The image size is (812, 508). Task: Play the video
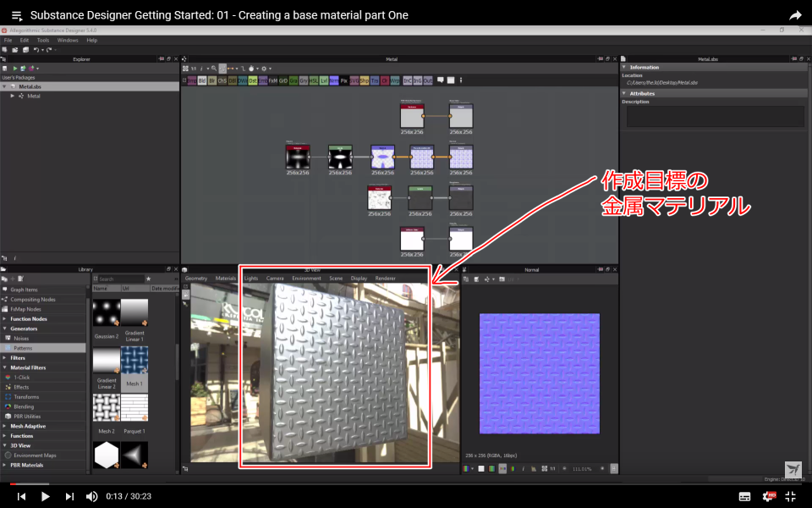click(45, 496)
